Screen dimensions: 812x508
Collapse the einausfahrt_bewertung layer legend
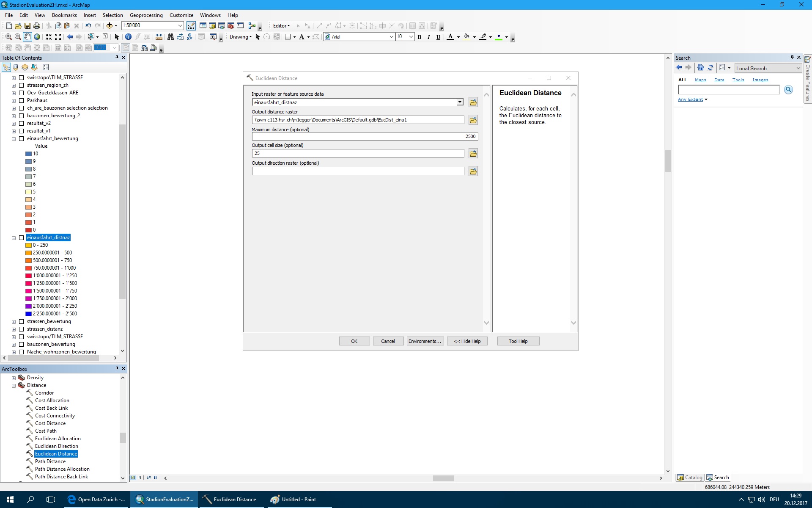click(x=14, y=139)
